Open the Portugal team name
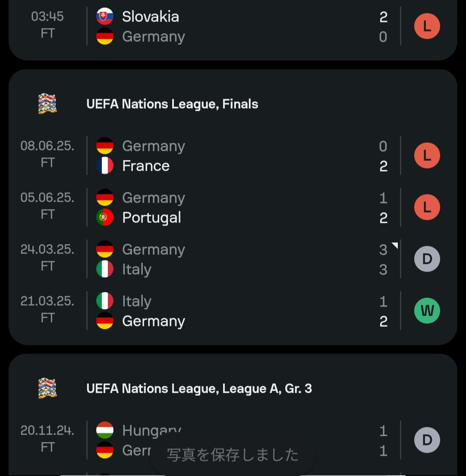Image resolution: width=466 pixels, height=476 pixels. tap(151, 218)
